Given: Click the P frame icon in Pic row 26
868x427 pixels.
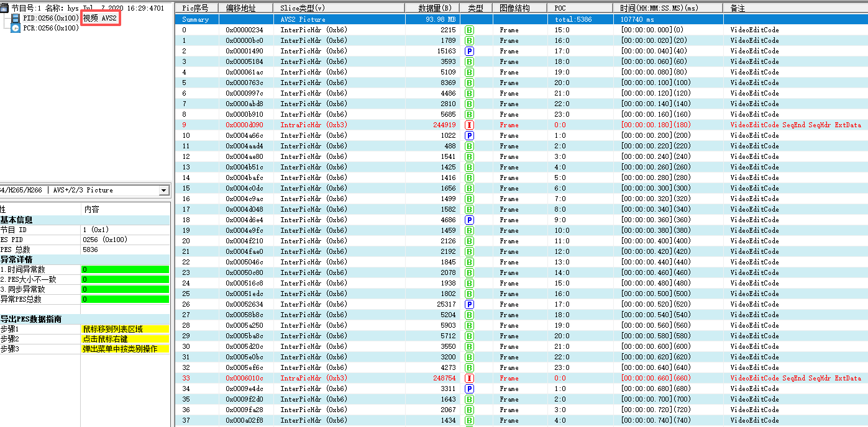Looking at the screenshot, I should click(x=470, y=304).
